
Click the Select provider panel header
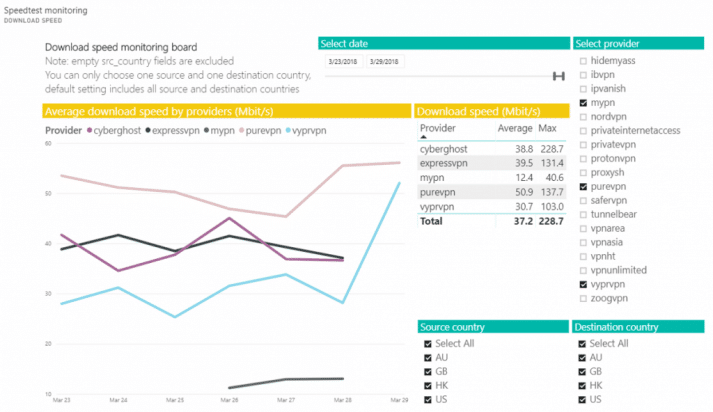(638, 44)
